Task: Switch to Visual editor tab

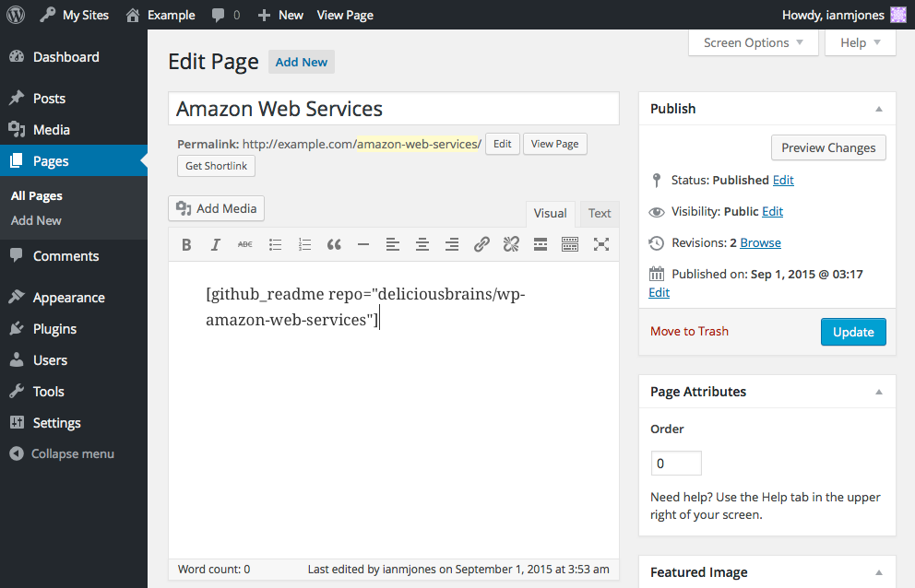Action: point(551,214)
